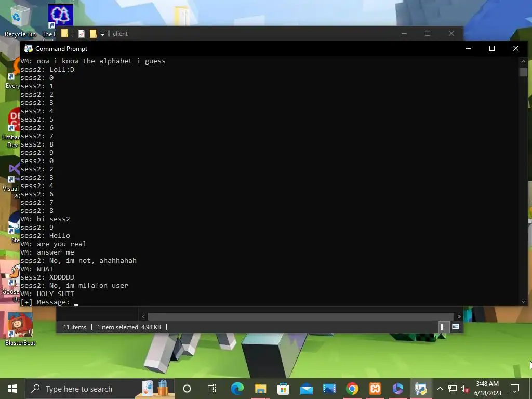Open Microsoft Store from taskbar

[283, 389]
